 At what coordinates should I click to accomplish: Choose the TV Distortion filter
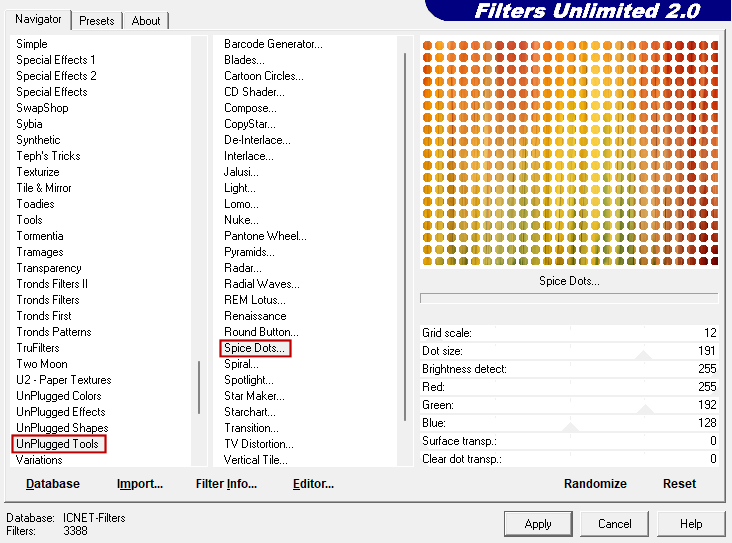pyautogui.click(x=258, y=444)
